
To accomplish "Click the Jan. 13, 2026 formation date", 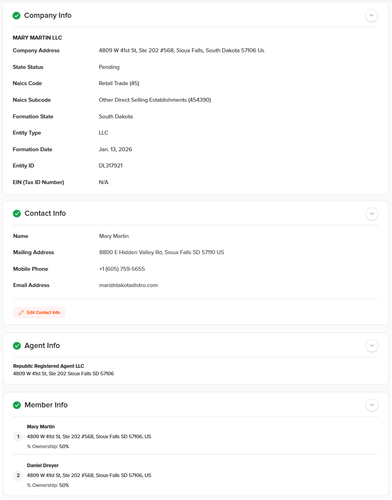I will pyautogui.click(x=115, y=149).
